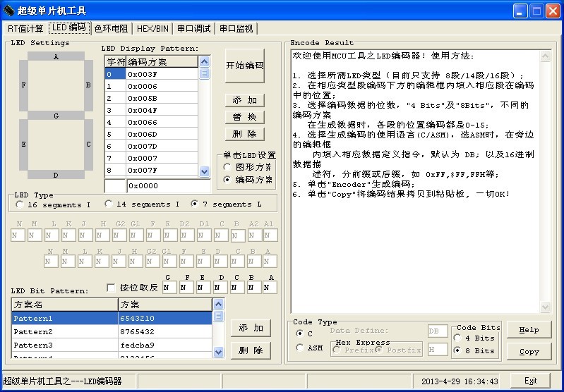This screenshot has height=392, width=564.
Task: Exit the application
Action: [531, 381]
